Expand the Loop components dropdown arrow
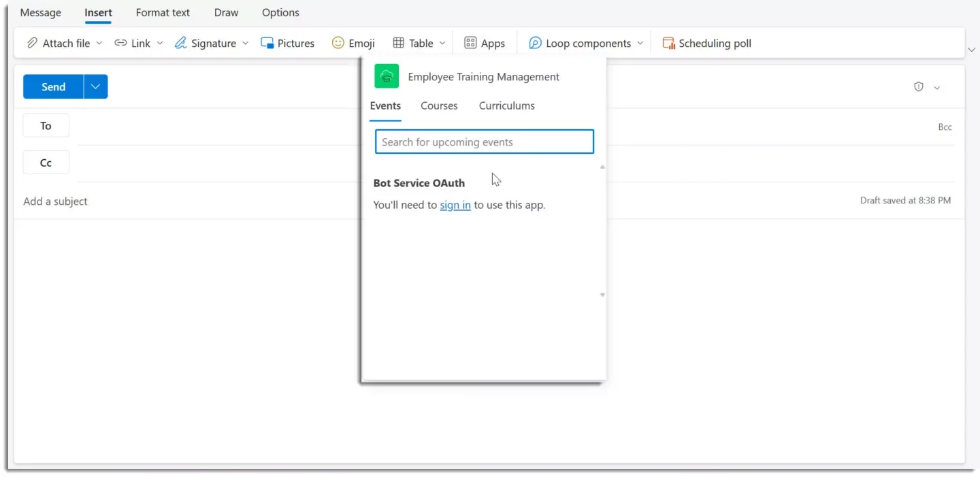This screenshot has width=980, height=477. pyautogui.click(x=640, y=43)
